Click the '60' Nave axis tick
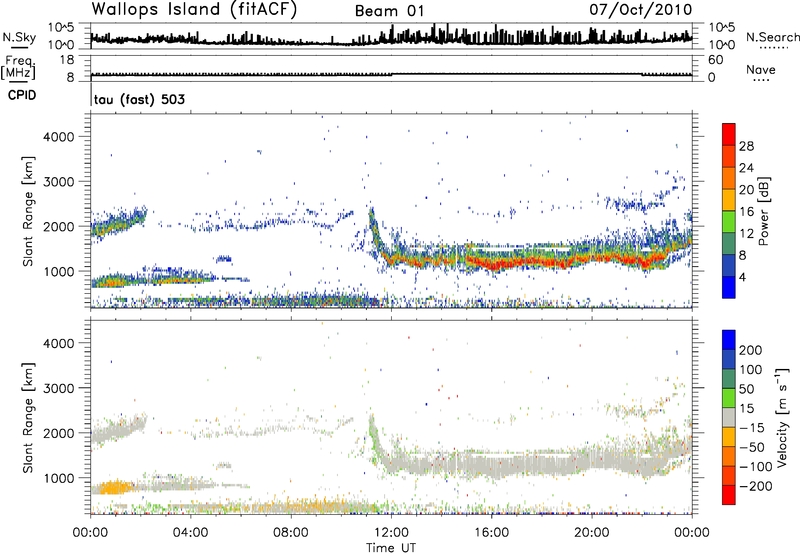Viewport: 800px width, 554px height. click(715, 60)
